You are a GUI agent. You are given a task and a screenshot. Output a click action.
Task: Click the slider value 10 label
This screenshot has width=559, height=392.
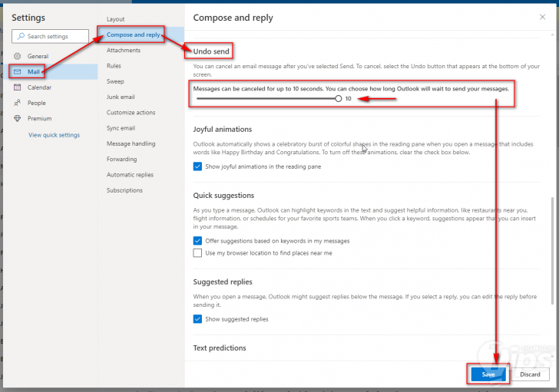(x=349, y=99)
